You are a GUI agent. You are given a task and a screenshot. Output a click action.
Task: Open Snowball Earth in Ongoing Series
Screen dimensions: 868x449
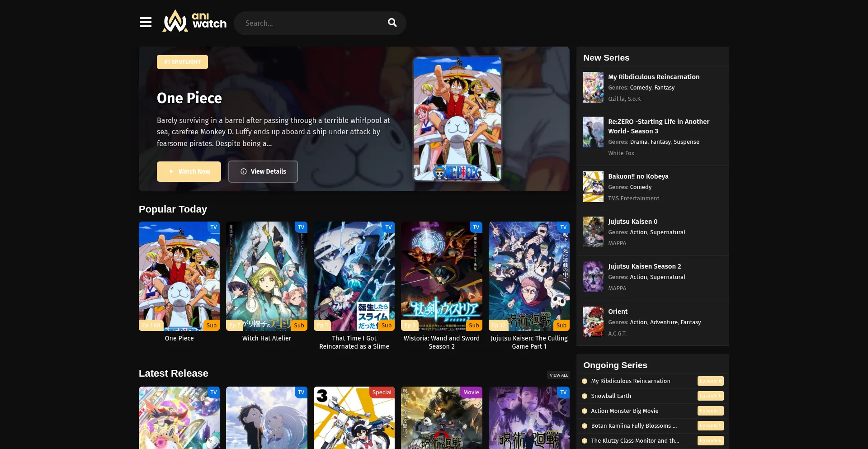coord(611,396)
